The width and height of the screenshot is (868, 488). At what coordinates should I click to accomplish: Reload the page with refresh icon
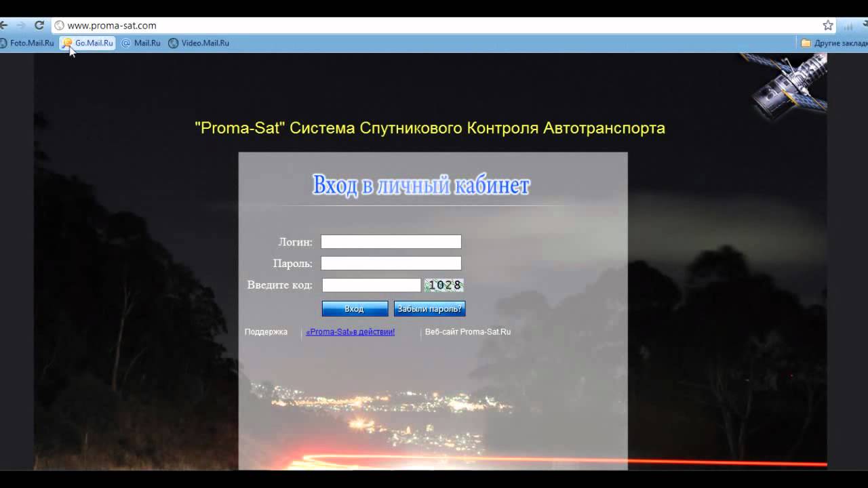(x=39, y=25)
